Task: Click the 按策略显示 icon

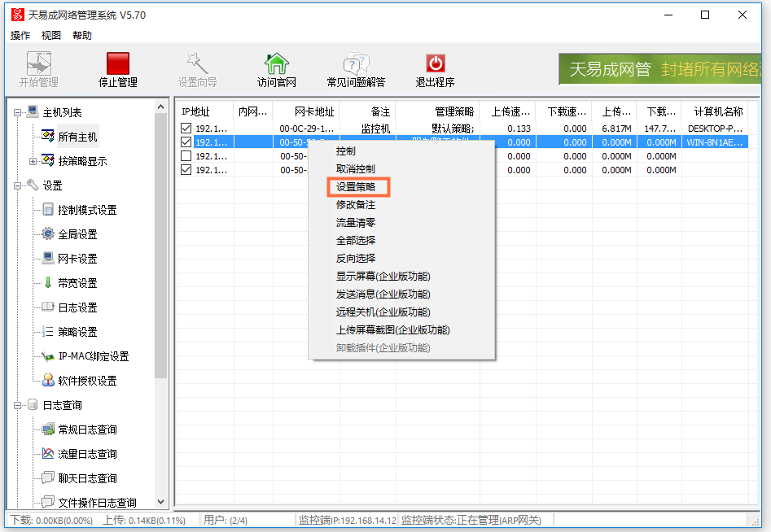Action: coord(48,160)
